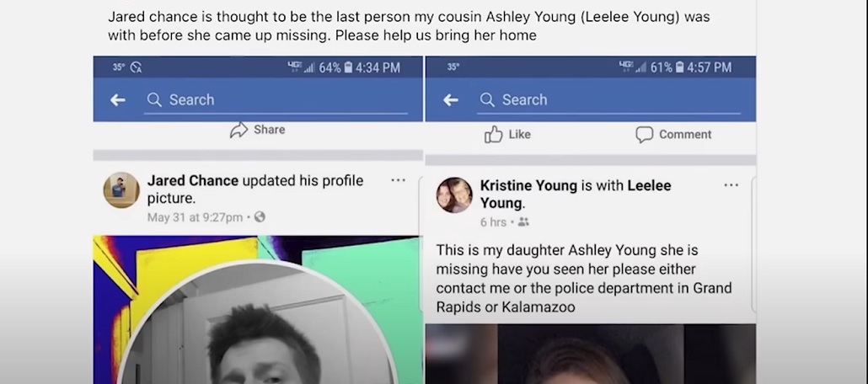Open the tagged Leelee Young profile link
This screenshot has width=868, height=384.
pyautogui.click(x=576, y=195)
